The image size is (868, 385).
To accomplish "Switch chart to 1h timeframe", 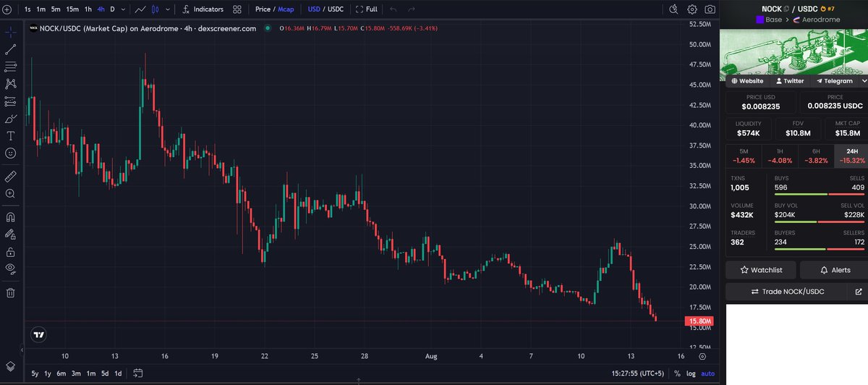I will tap(88, 9).
